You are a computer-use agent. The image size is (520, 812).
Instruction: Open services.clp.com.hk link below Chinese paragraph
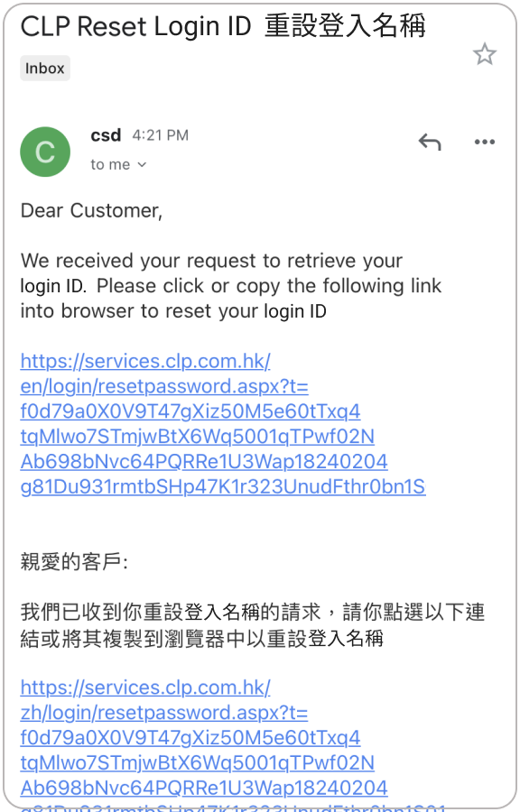(x=145, y=687)
